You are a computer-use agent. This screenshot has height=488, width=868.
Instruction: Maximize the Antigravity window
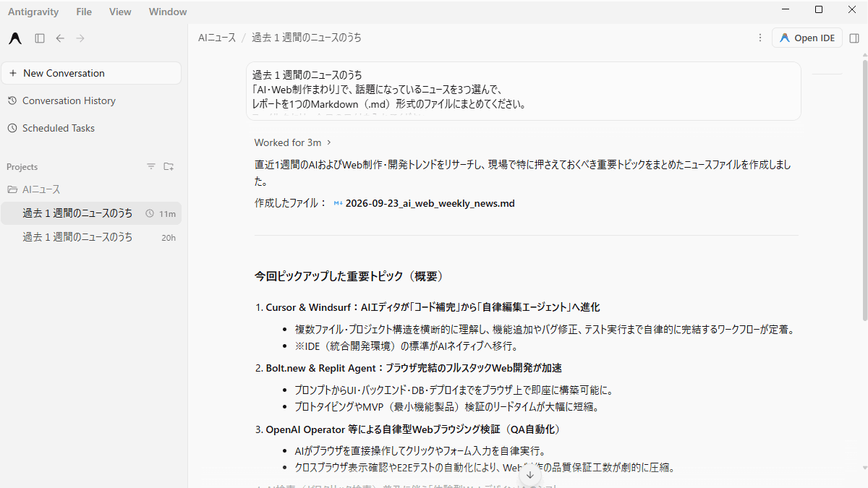(819, 9)
